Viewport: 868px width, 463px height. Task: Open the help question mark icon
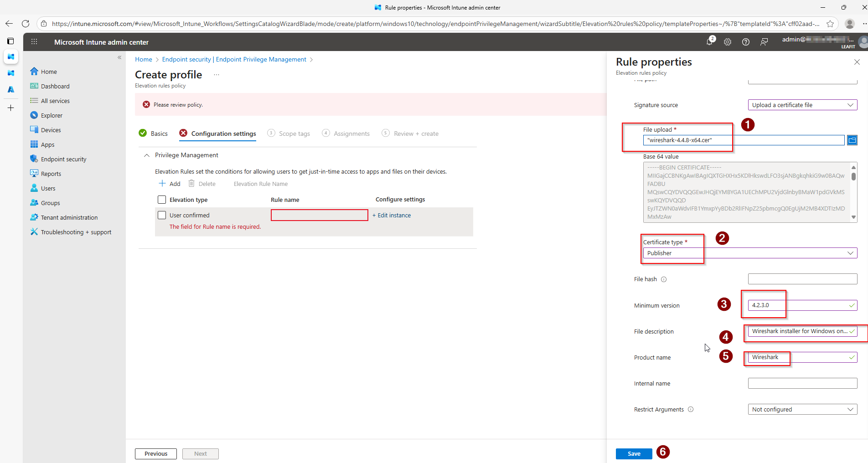(x=746, y=42)
